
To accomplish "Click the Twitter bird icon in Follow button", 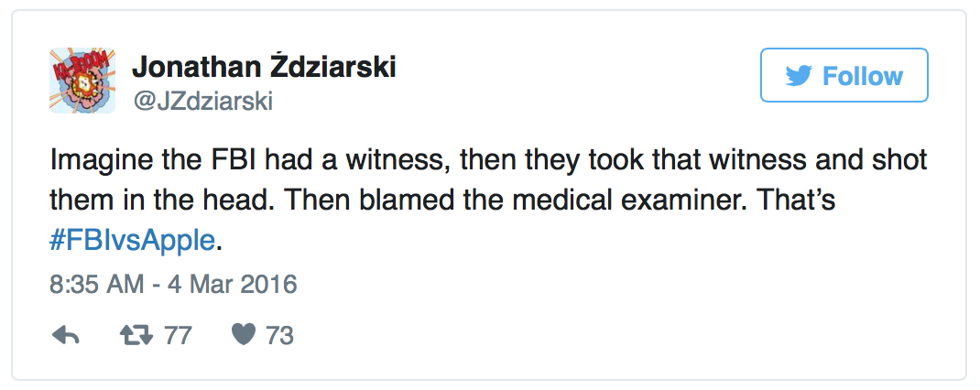I will [800, 75].
